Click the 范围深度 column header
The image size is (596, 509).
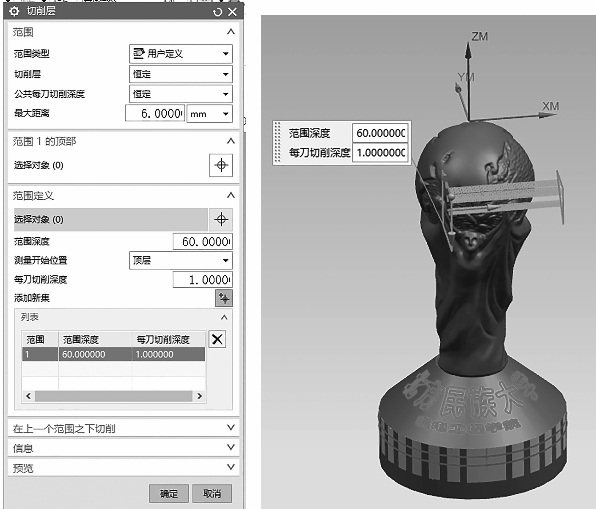(x=95, y=339)
